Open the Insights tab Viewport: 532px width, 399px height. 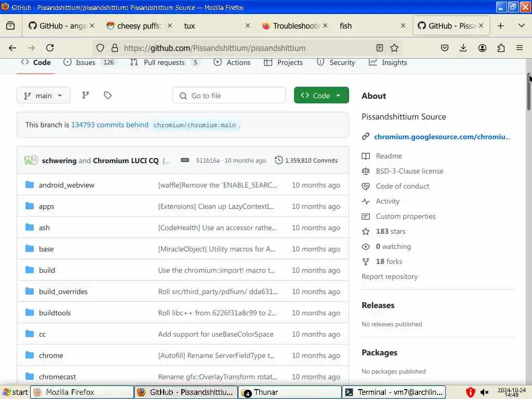(x=388, y=62)
